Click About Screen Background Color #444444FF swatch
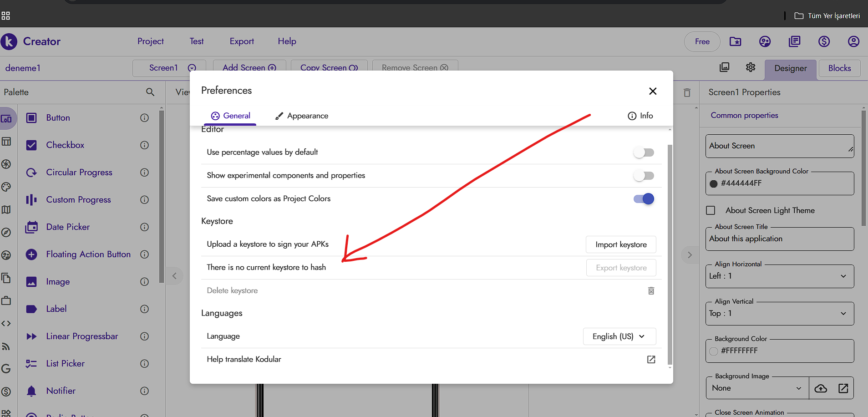 click(714, 184)
